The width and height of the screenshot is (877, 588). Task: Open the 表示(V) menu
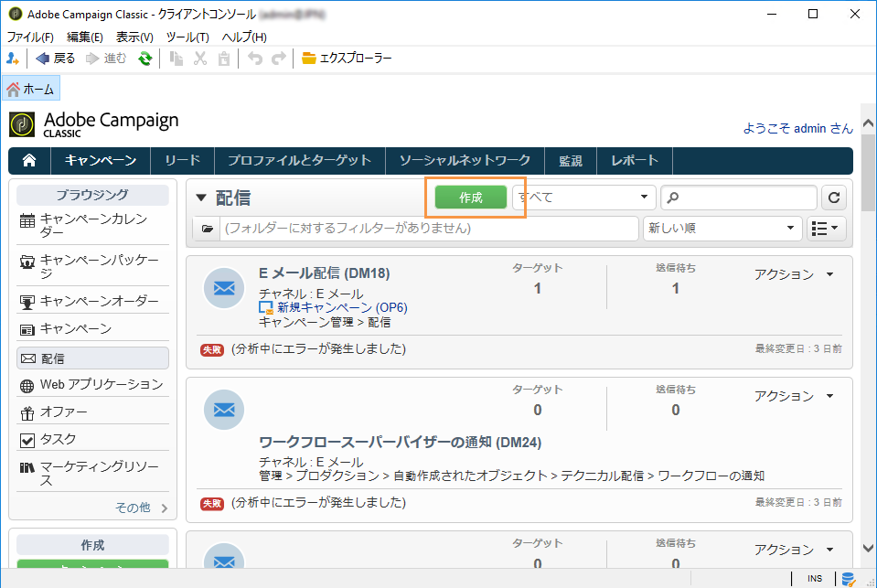134,37
